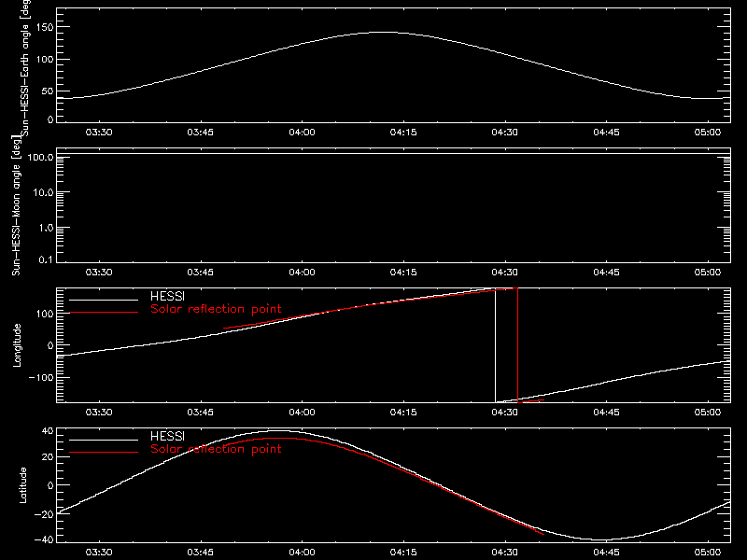Click the 10.0 tick label on Moon angle plot
Viewport: 747px width, 560px height.
coord(43,192)
